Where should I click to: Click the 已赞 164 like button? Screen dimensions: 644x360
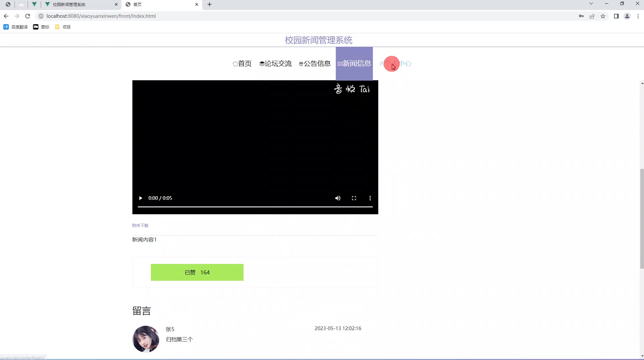click(197, 272)
